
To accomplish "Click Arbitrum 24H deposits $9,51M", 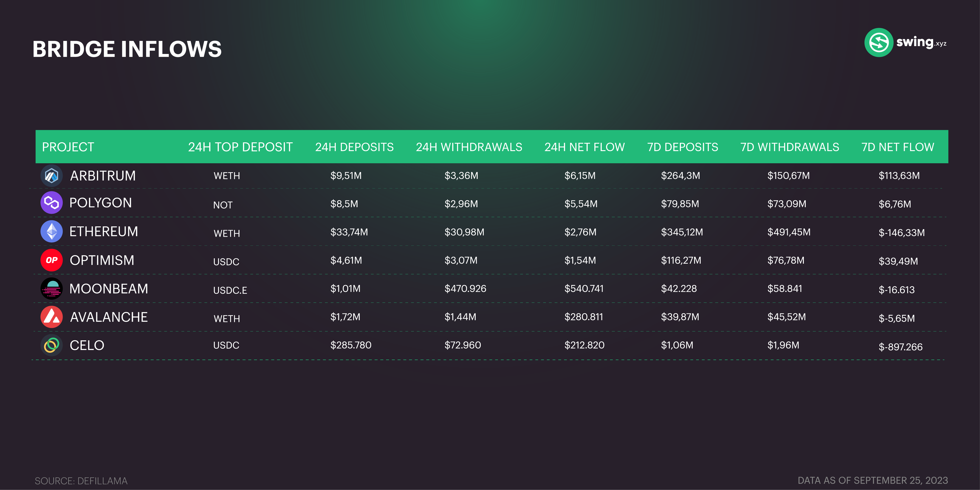I will (x=346, y=176).
